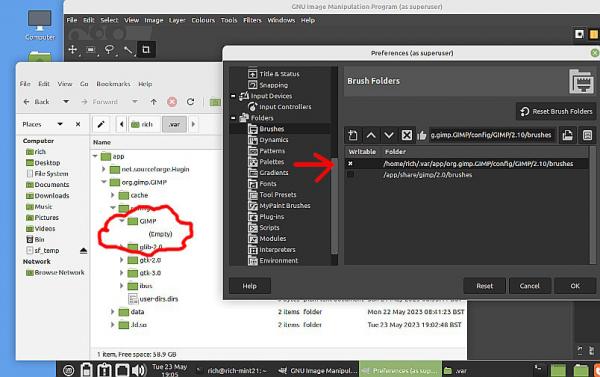Screen dimensions: 600x377
Task: Open the Filters menu
Action: (252, 20)
